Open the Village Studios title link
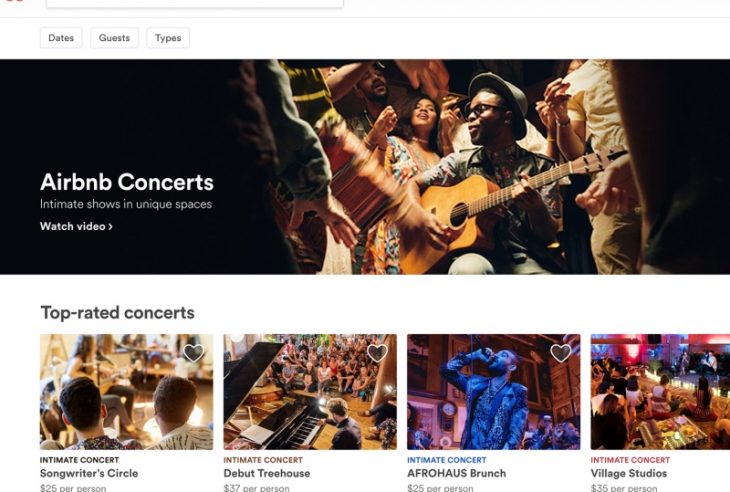The width and height of the screenshot is (730, 492). click(x=629, y=473)
